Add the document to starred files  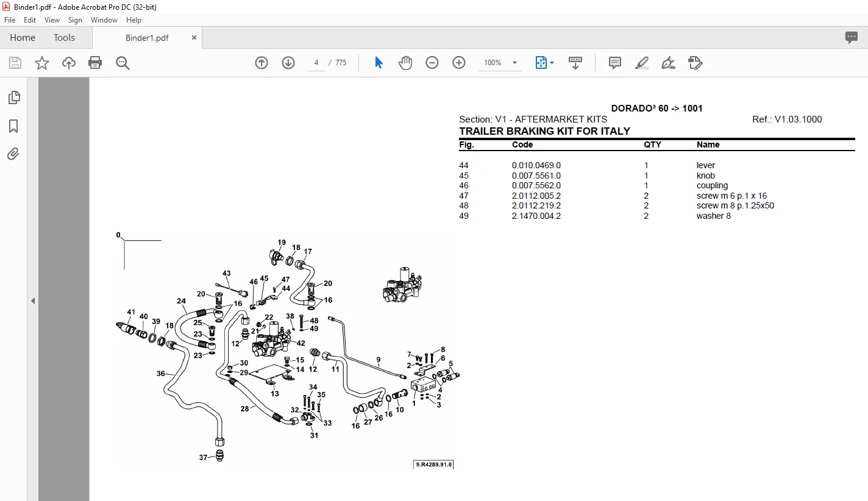point(42,63)
